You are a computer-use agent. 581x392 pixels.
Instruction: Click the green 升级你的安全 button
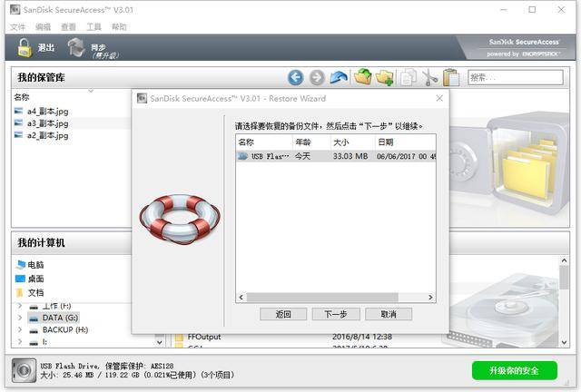coord(515,370)
